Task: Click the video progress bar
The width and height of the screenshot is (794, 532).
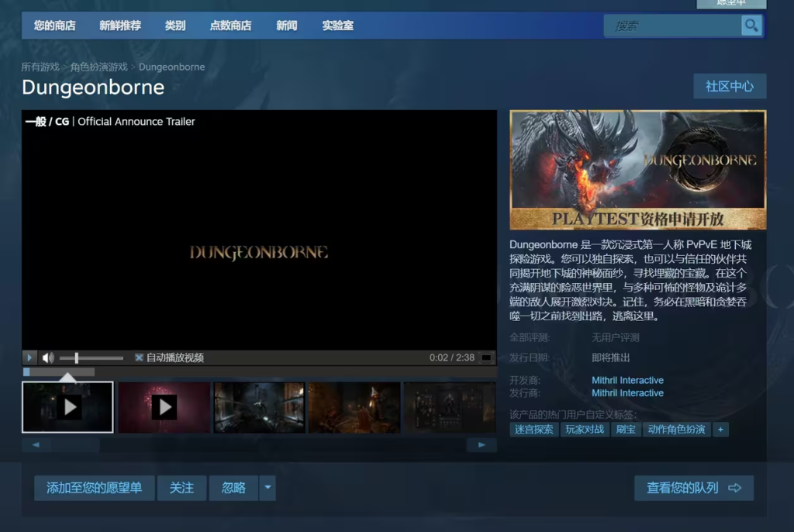Action: pos(259,372)
